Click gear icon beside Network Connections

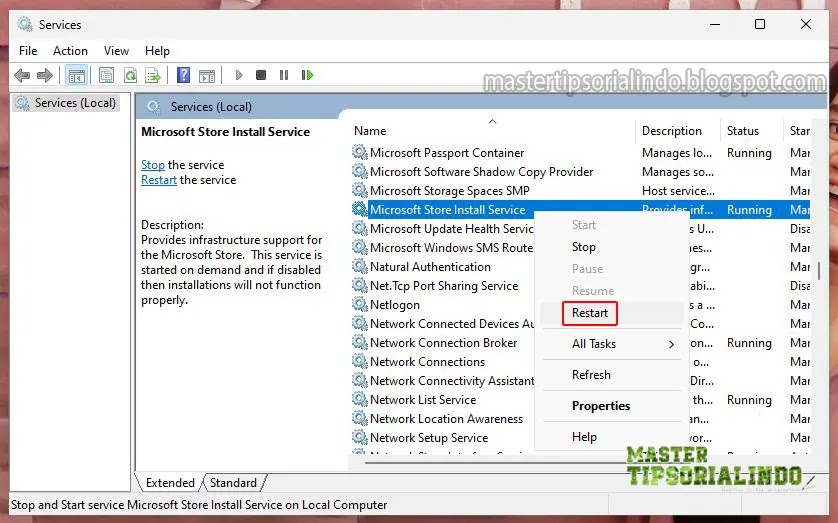coord(360,361)
